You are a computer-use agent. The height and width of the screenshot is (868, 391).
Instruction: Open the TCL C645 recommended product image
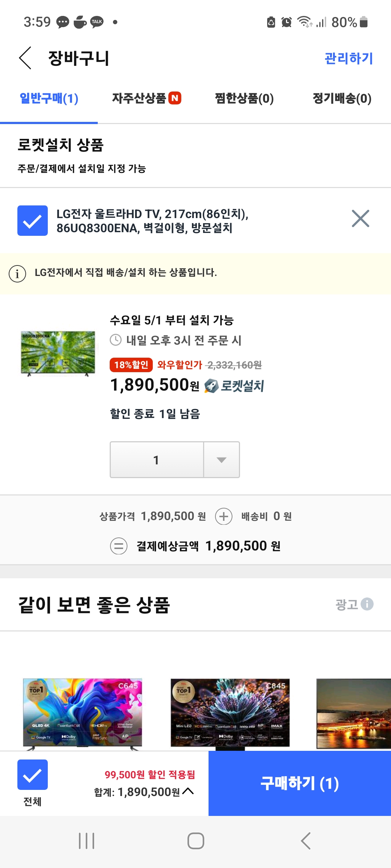click(x=83, y=712)
